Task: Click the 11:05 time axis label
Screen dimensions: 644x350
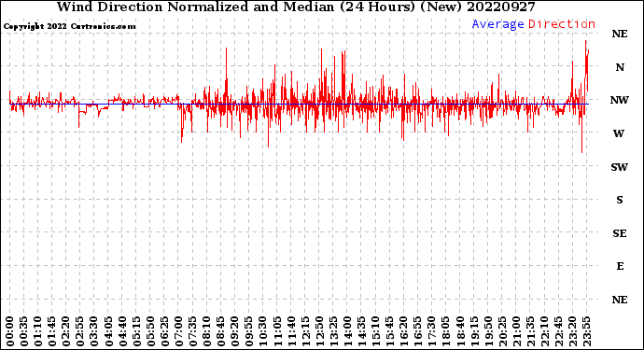Action: (277, 331)
